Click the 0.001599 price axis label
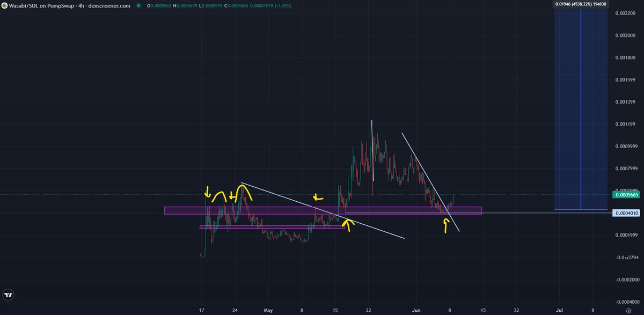This screenshot has height=315, width=644. [x=625, y=80]
